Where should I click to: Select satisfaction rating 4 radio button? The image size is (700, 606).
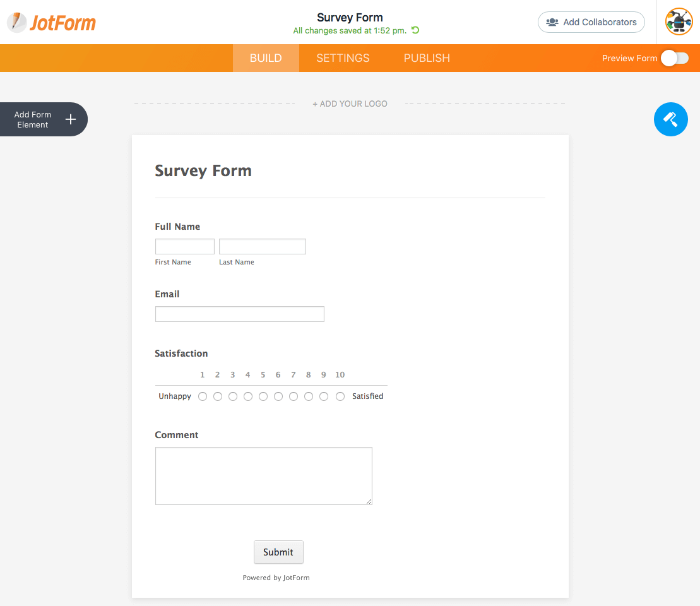point(248,396)
